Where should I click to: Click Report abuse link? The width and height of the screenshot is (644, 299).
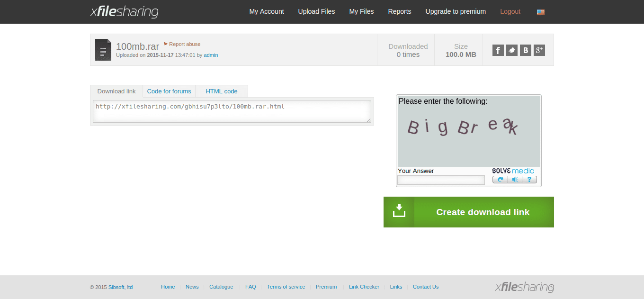(x=182, y=44)
